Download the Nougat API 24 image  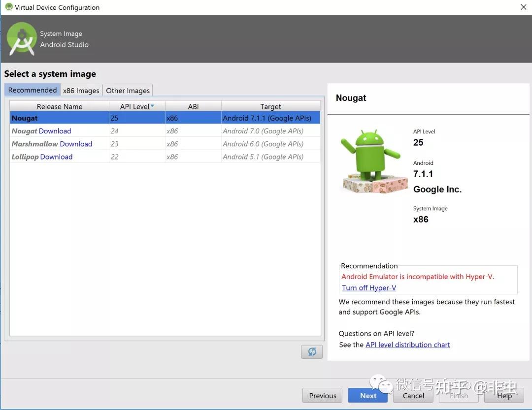click(55, 131)
